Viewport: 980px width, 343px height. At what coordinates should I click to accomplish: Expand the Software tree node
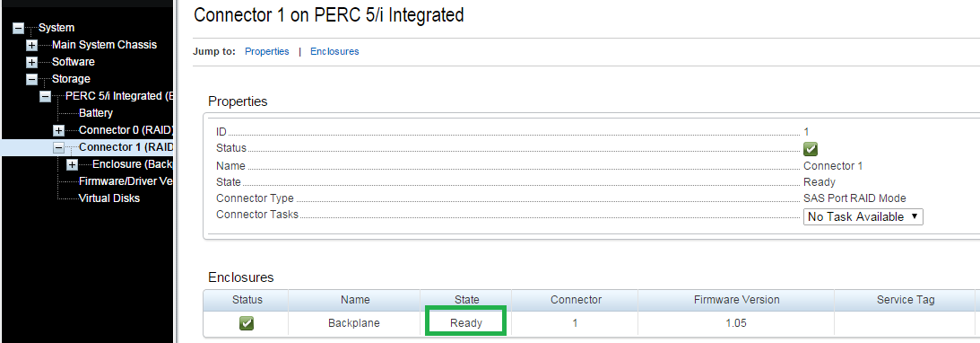tap(32, 62)
